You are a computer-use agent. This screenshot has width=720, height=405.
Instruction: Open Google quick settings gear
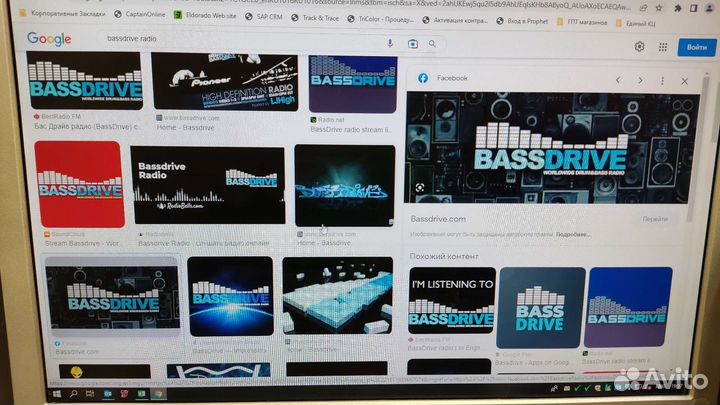(x=639, y=46)
